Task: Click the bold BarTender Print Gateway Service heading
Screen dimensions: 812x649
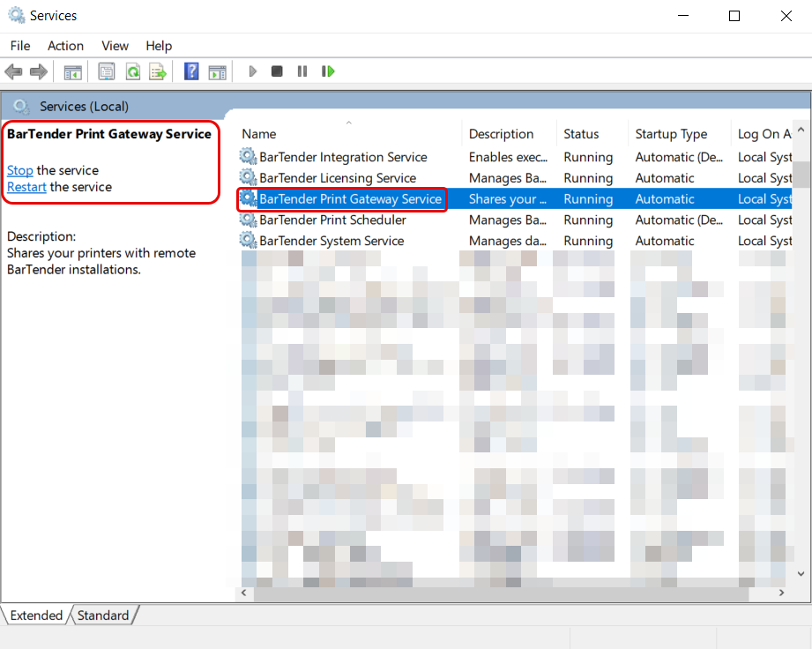Action: click(x=109, y=134)
